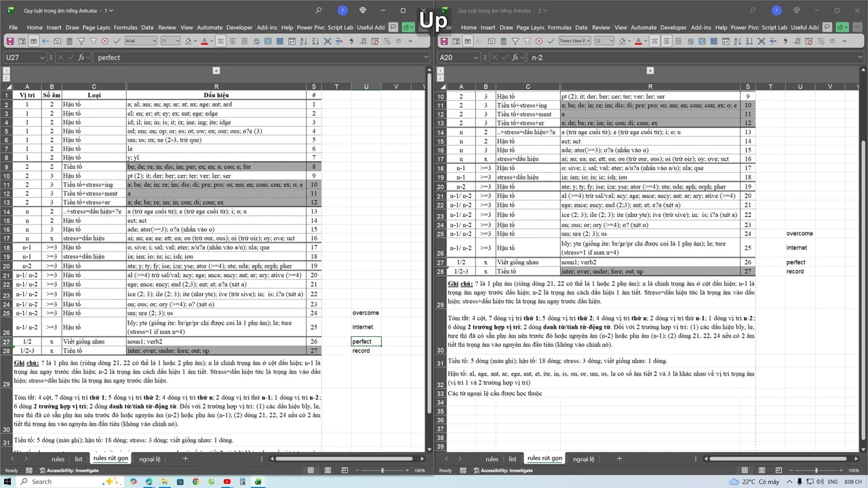Click the diamond premium icon in left window
This screenshot has width=868, height=488.
point(363,10)
